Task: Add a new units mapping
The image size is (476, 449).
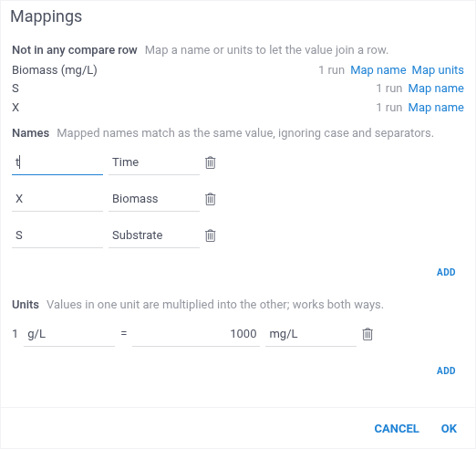Action: tap(446, 371)
